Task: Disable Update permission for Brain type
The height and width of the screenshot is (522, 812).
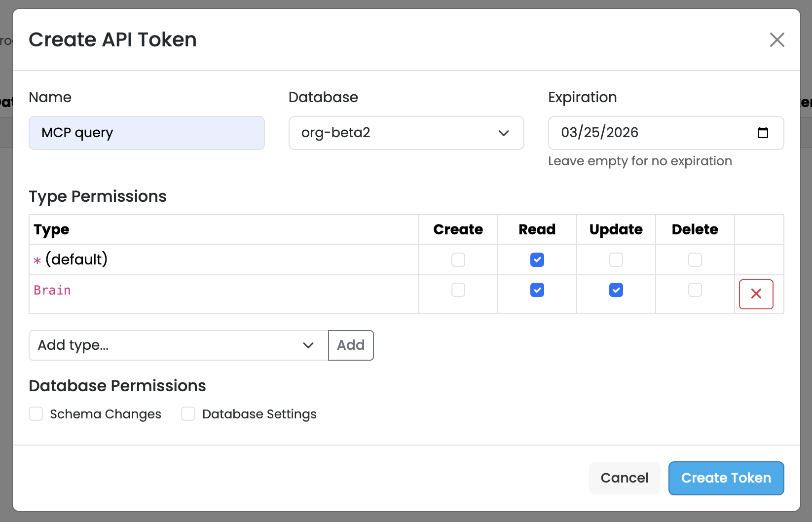Action: pos(616,290)
